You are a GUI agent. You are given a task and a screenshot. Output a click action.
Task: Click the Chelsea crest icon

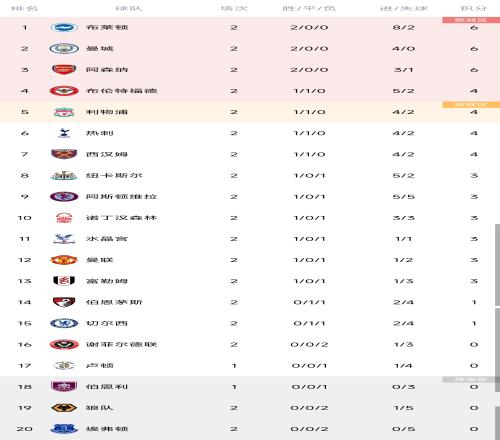pyautogui.click(x=64, y=323)
